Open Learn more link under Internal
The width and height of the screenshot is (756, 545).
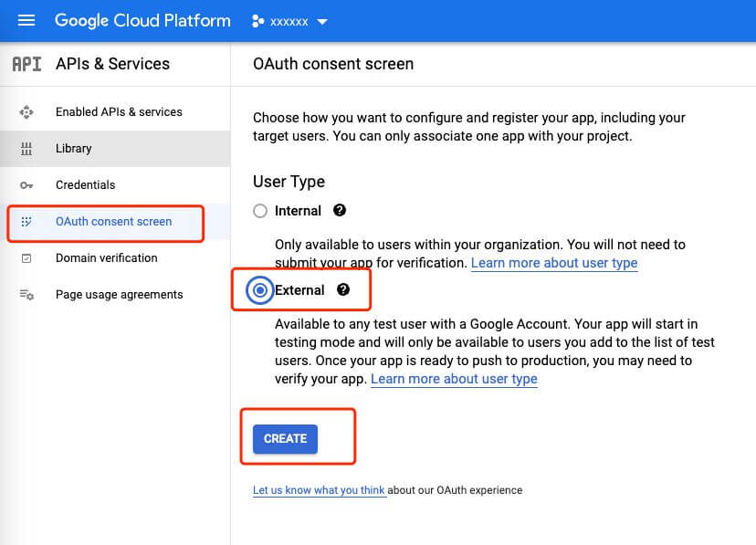click(x=553, y=263)
